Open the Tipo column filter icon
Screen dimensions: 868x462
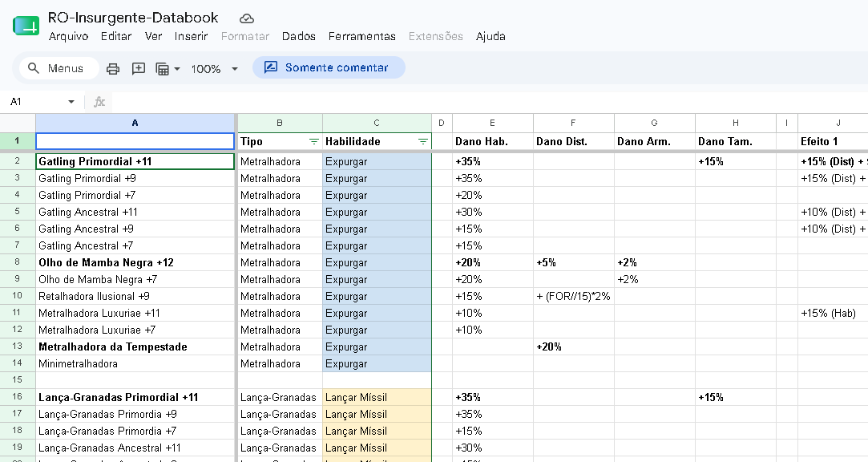tap(314, 142)
